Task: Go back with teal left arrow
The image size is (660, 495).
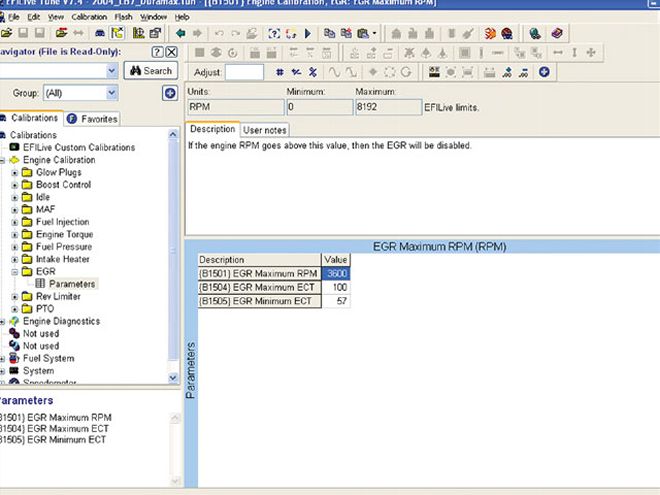Action: pyautogui.click(x=180, y=33)
